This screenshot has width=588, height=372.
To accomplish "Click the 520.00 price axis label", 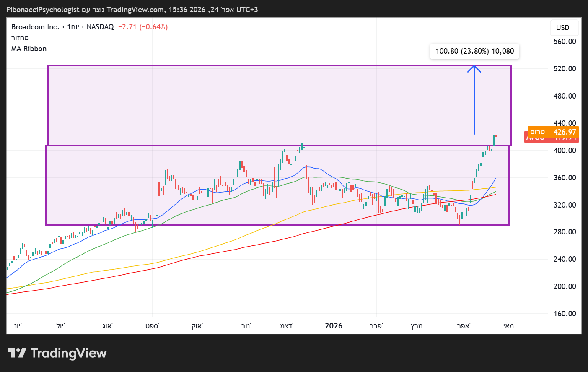I will [x=565, y=69].
